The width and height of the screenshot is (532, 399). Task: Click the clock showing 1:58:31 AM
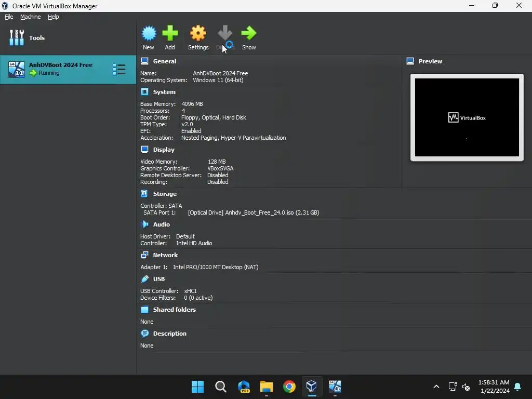(494, 382)
